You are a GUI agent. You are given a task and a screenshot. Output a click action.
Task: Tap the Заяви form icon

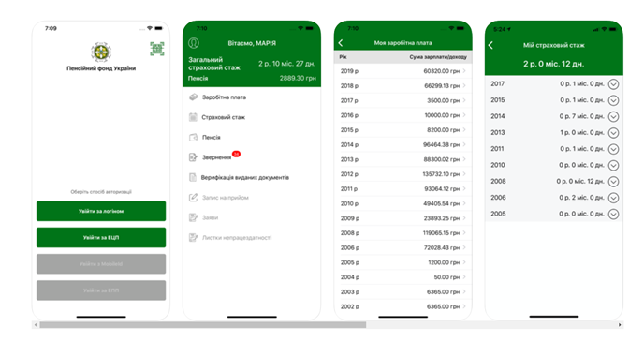tap(193, 217)
